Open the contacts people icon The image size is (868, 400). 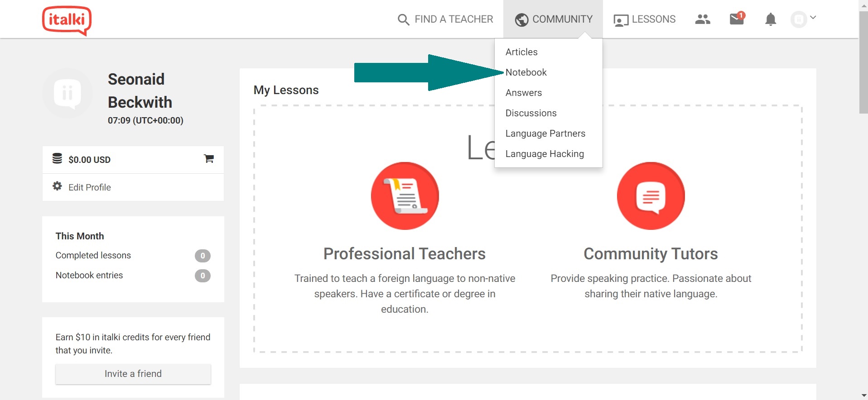pyautogui.click(x=703, y=19)
